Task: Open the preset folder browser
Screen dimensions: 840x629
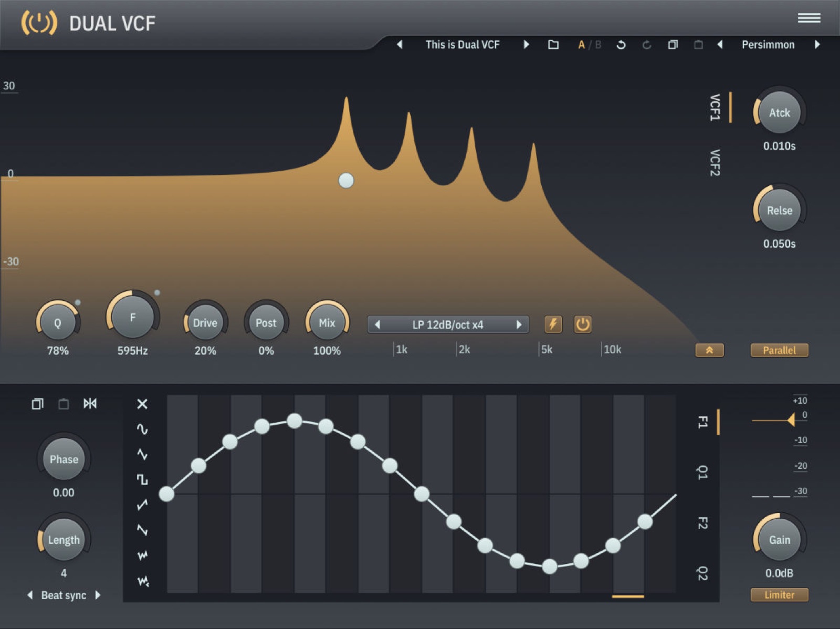Action: click(553, 45)
